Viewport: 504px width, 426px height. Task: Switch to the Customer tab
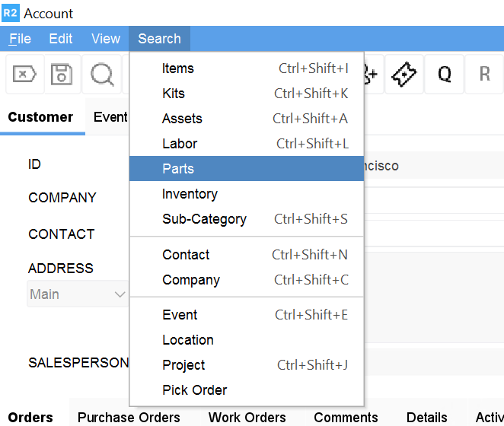coord(40,117)
